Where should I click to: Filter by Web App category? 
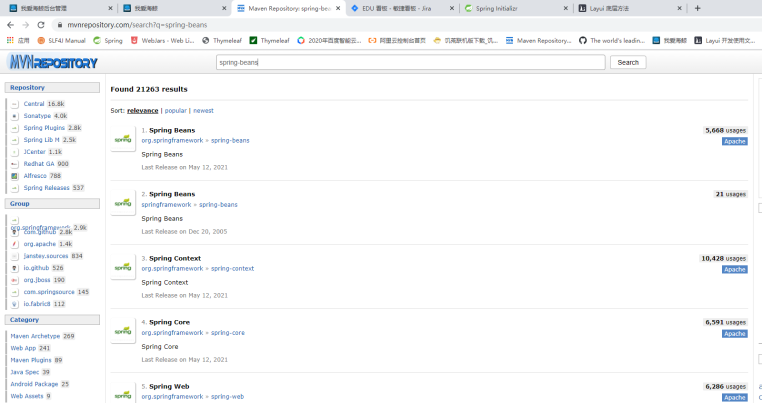point(23,348)
